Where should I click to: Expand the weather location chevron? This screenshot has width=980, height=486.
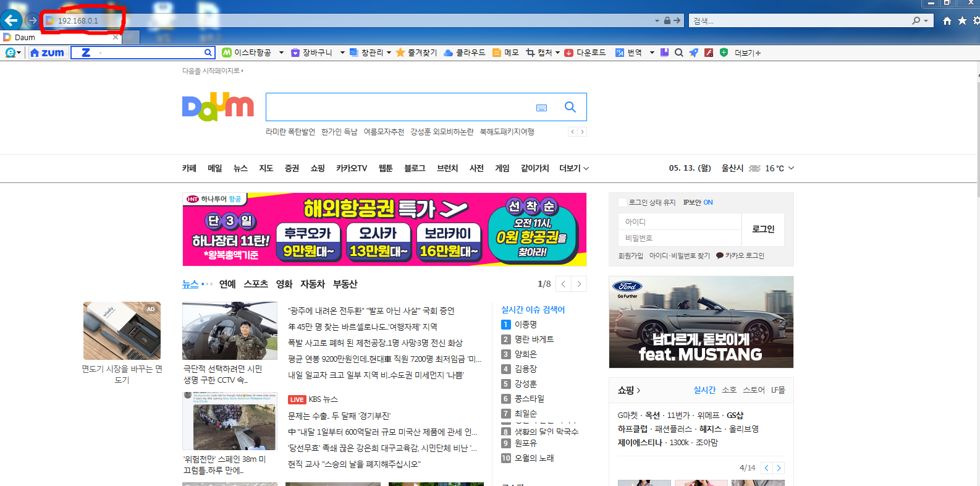791,168
